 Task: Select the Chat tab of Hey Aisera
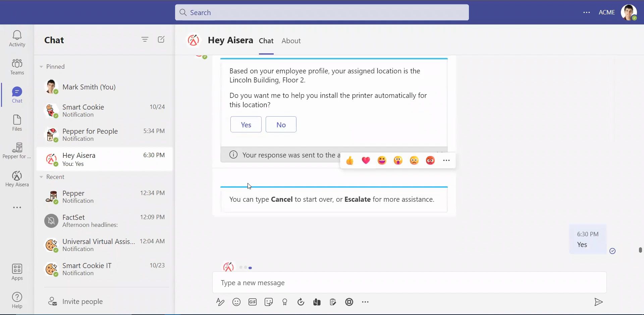coord(266,41)
